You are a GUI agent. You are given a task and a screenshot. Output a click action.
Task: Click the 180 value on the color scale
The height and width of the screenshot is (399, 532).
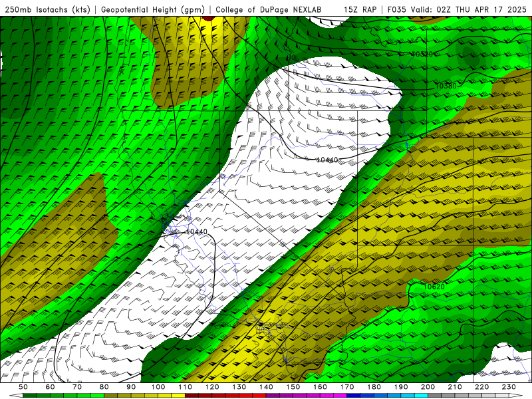[374, 387]
